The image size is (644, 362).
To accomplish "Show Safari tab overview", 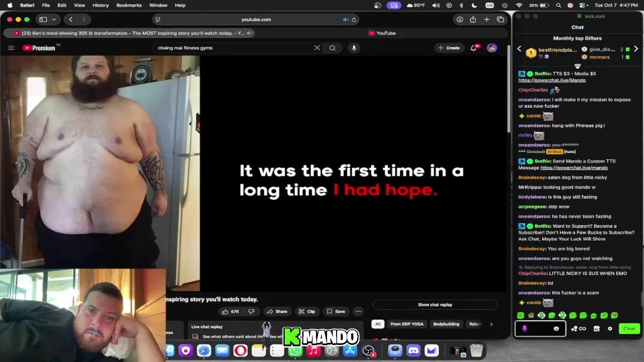I will click(x=500, y=19).
